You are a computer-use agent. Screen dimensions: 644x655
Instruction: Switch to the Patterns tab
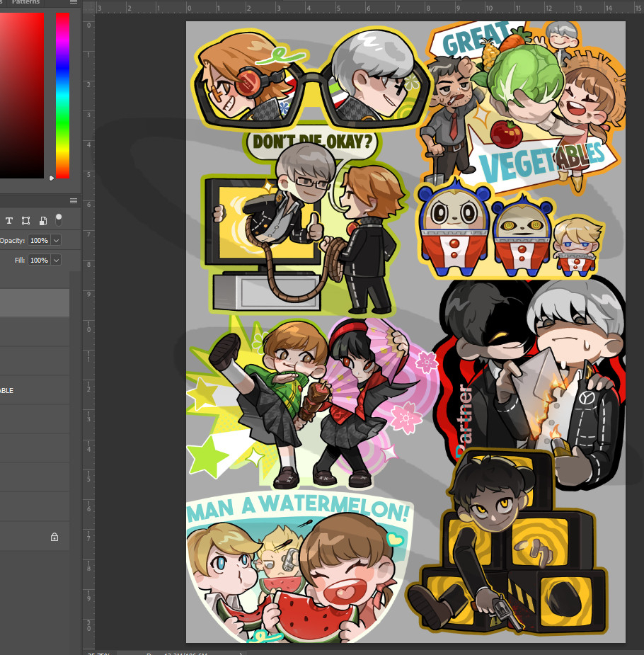[26, 3]
